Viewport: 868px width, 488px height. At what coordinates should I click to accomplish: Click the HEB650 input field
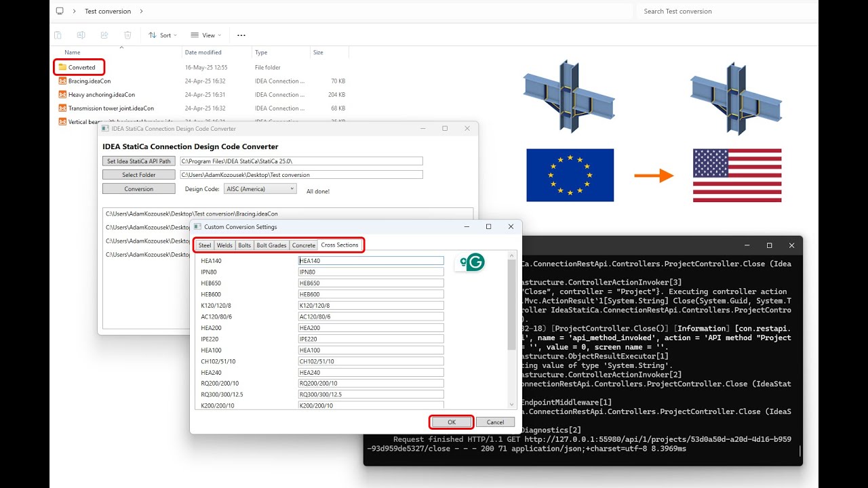(x=371, y=283)
